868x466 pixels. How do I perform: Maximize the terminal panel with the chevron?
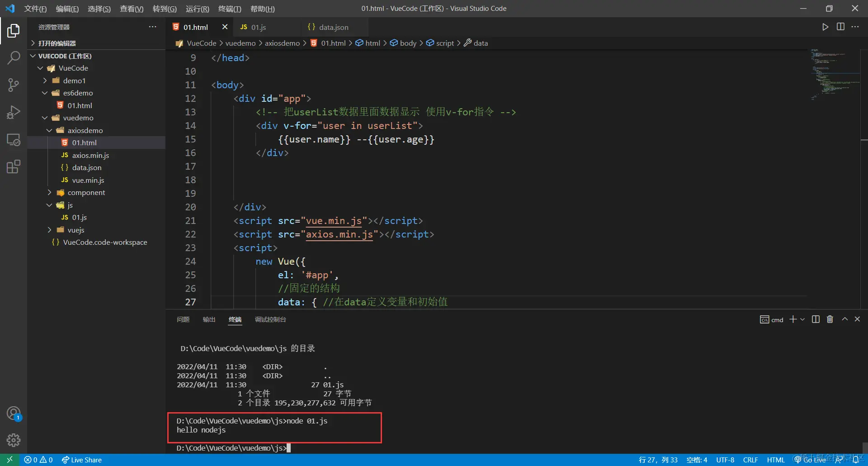(844, 319)
